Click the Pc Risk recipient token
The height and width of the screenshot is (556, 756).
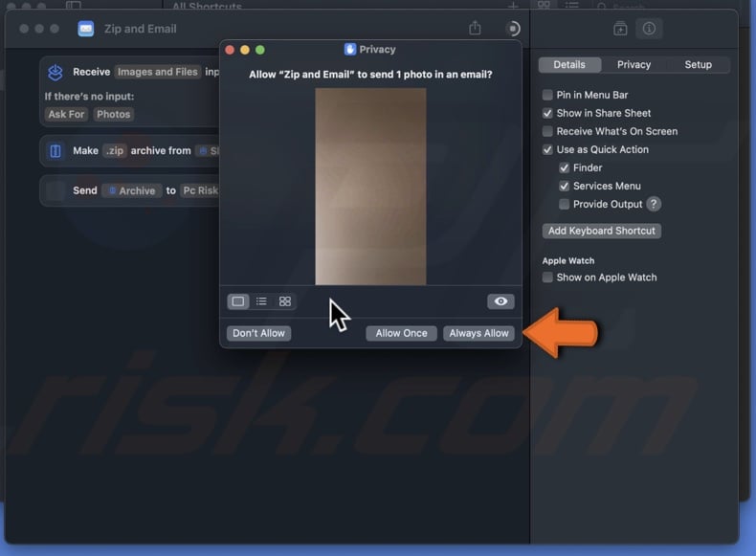[200, 190]
